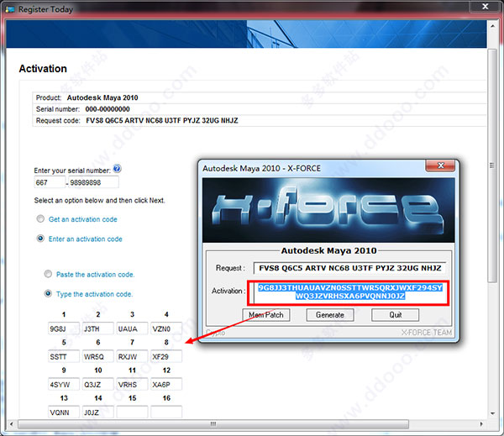Viewport: 504px width, 436px height.
Task: Click the blue help icon beside serial number label
Action: (117, 169)
